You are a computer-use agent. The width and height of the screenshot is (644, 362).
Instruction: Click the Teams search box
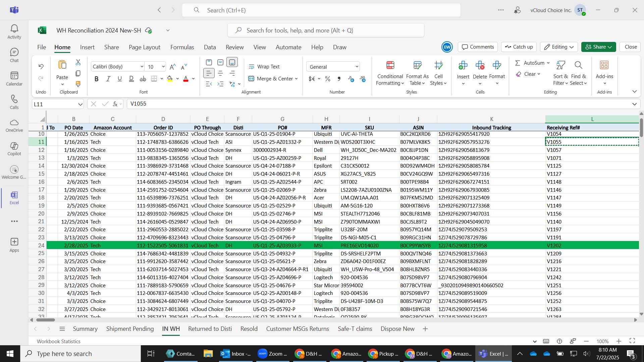[x=321, y=10]
